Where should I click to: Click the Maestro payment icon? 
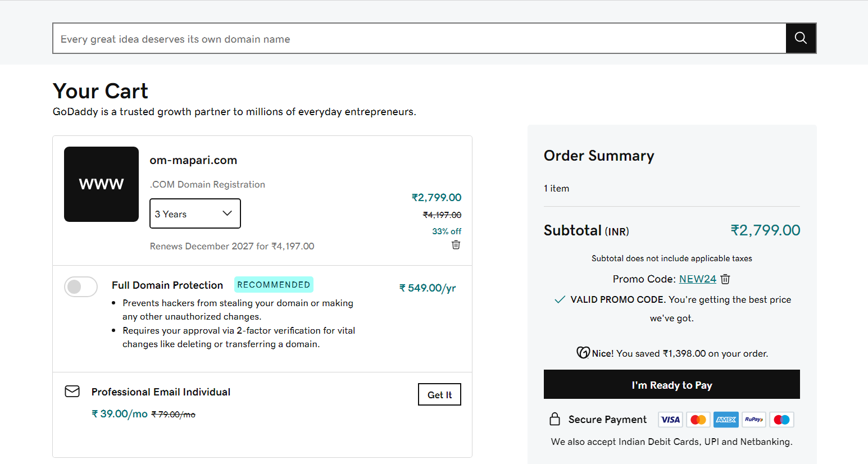(x=781, y=419)
